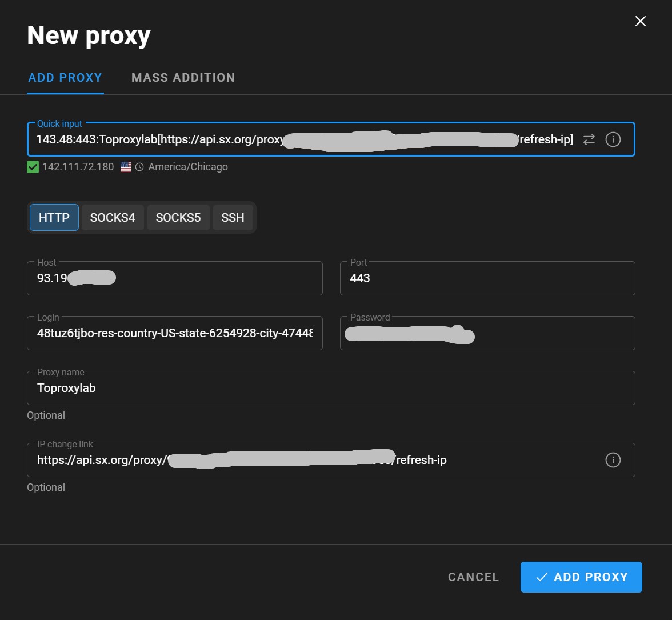Close the New proxy dialog
672x620 pixels.
pyautogui.click(x=640, y=21)
